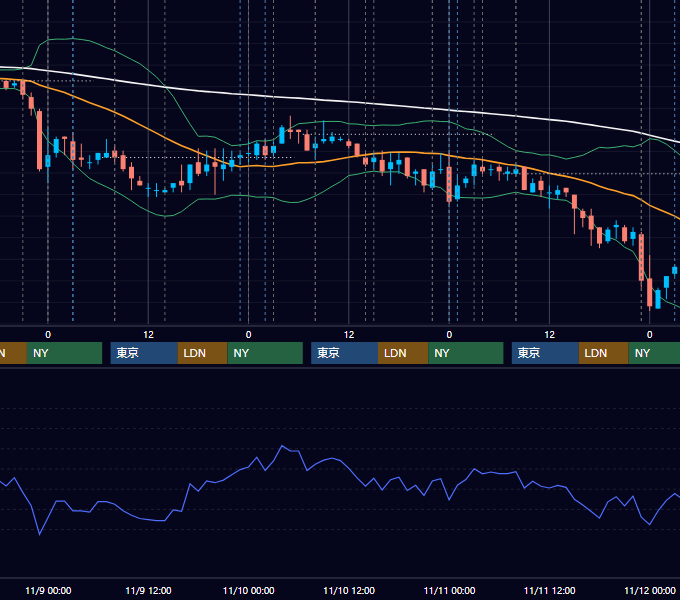Viewport: 680px width, 600px height.
Task: Select hour label 0 above 11/11 00:00
Action: pyautogui.click(x=449, y=335)
